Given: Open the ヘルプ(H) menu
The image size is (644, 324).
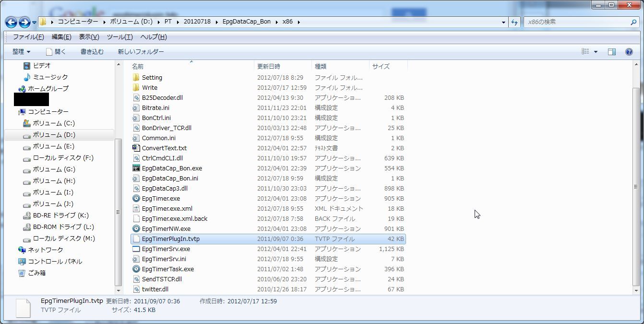Looking at the screenshot, I should click(x=154, y=37).
